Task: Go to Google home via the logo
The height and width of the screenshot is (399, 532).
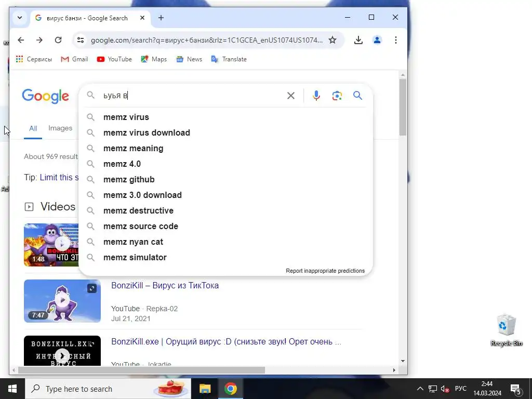Action: pos(46,96)
